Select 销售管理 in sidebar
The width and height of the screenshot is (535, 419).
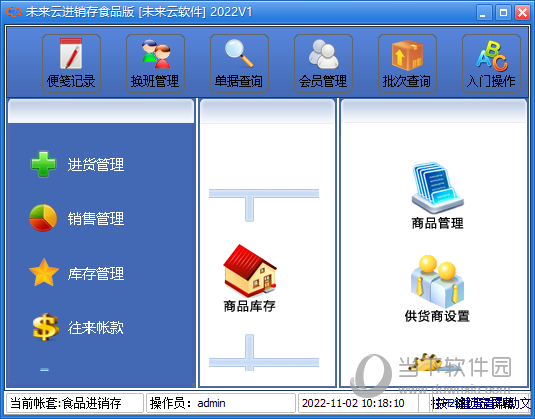tap(96, 219)
